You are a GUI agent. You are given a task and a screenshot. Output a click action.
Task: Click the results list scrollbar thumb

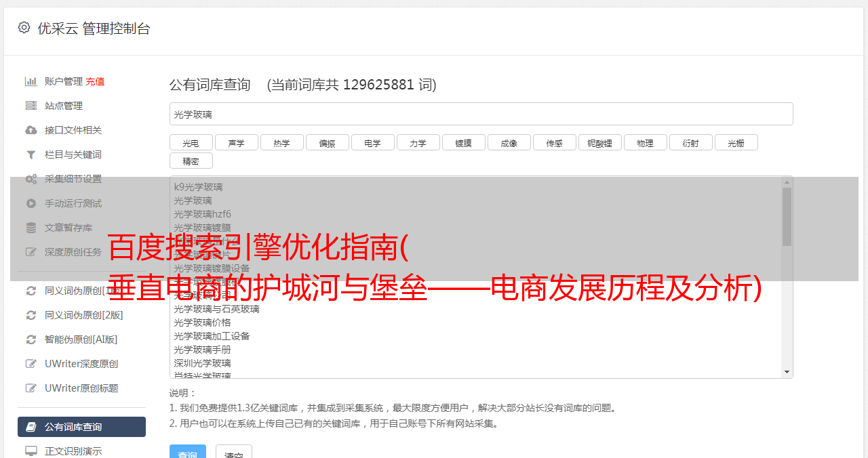(787, 217)
